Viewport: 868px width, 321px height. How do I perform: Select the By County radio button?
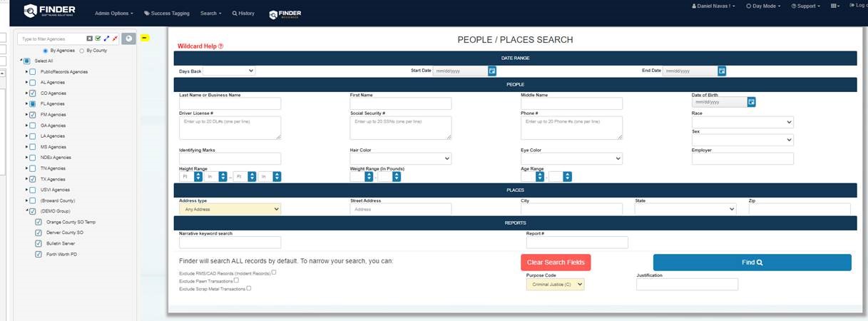pyautogui.click(x=82, y=51)
